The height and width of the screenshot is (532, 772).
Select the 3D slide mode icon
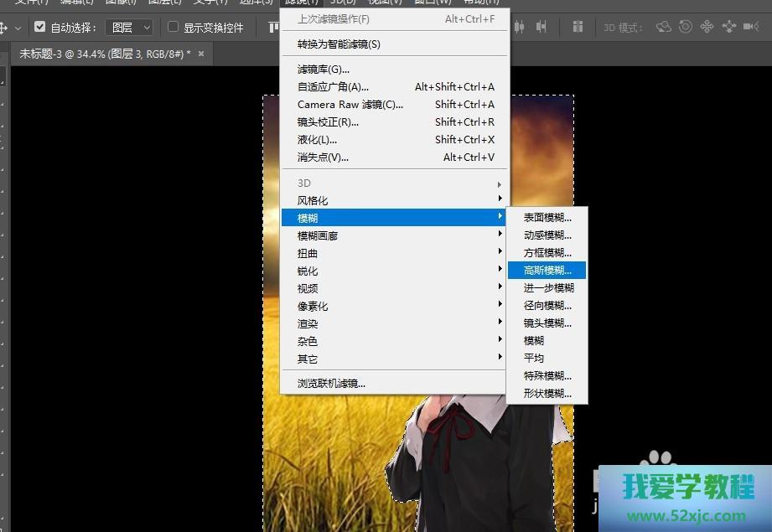(x=728, y=27)
